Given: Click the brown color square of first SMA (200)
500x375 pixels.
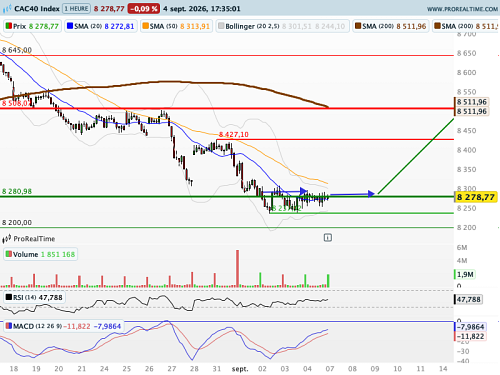Looking at the screenshot, I should 358,26.
